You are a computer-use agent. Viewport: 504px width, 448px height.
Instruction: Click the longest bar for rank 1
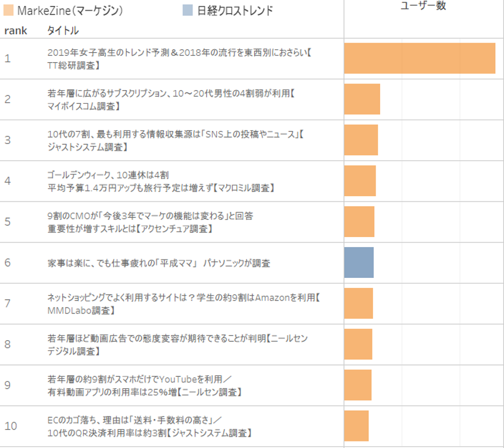pos(419,58)
